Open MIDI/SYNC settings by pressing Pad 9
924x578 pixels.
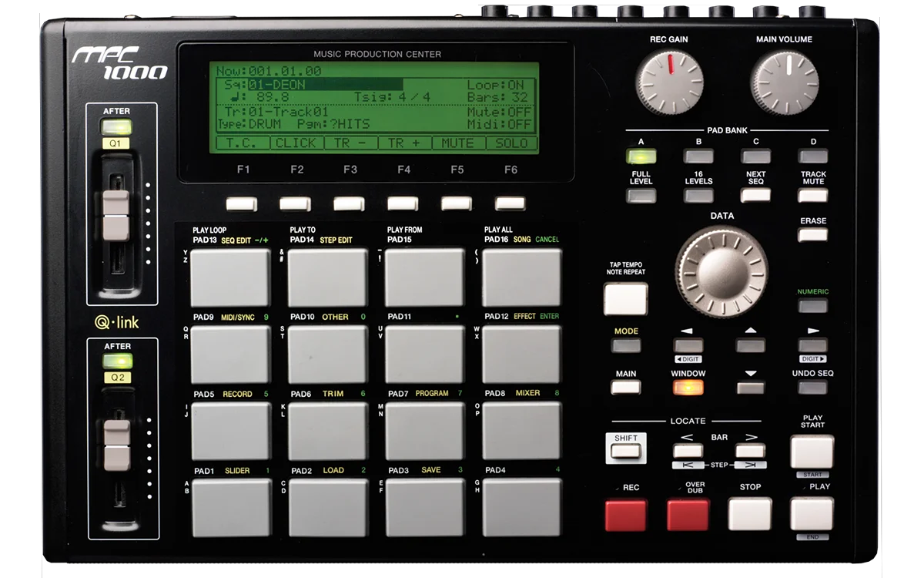click(x=231, y=353)
